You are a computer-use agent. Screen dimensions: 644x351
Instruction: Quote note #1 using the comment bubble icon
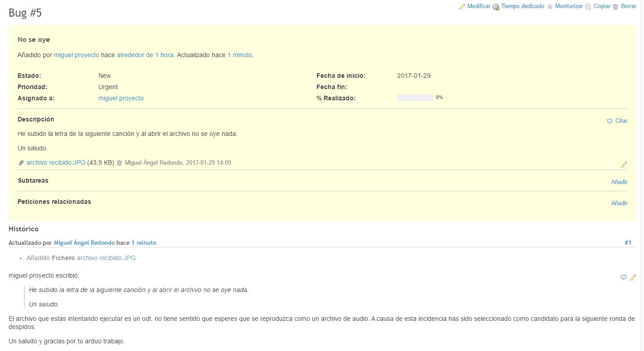coord(623,278)
